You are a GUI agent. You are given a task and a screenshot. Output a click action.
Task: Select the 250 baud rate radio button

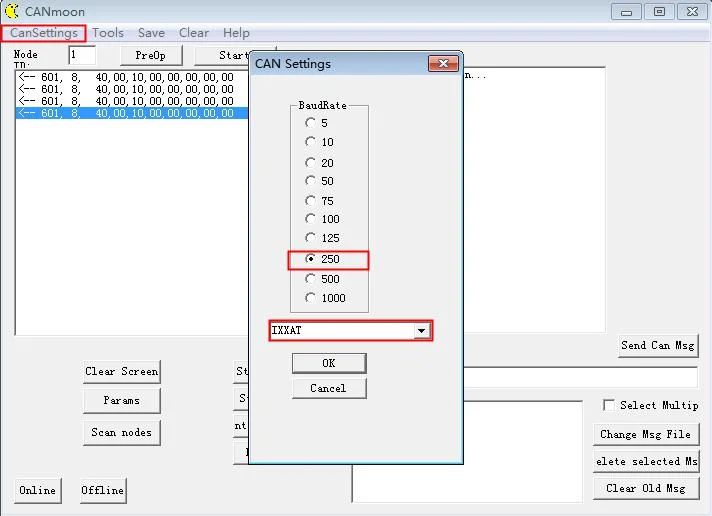(310, 259)
